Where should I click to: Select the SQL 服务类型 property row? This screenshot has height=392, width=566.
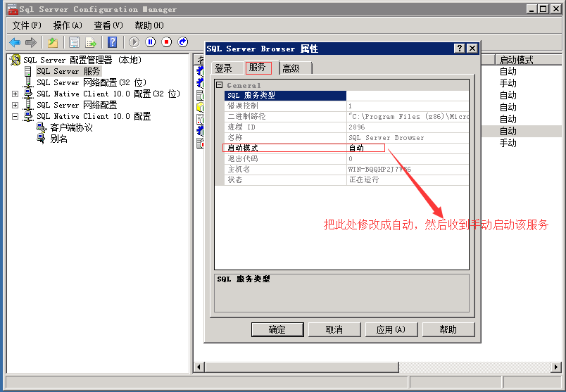coord(346,95)
